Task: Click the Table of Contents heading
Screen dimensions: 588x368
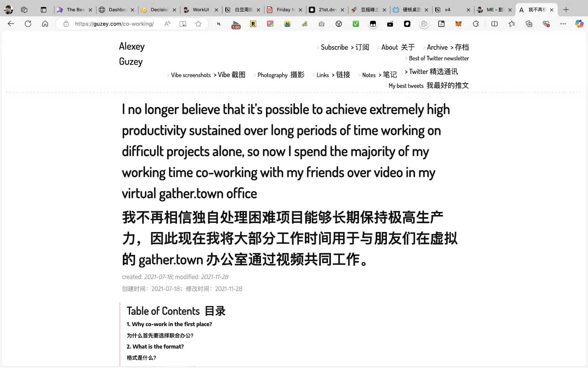Action: click(x=176, y=311)
